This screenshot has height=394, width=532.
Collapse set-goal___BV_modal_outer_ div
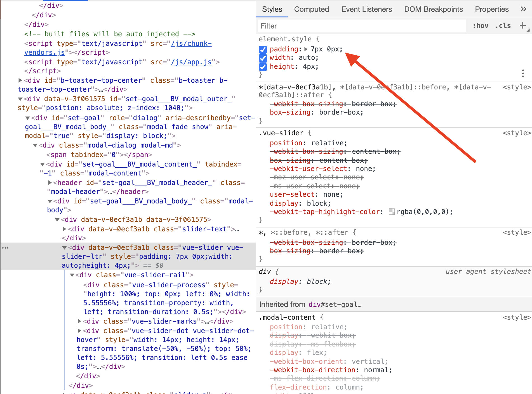coord(20,99)
